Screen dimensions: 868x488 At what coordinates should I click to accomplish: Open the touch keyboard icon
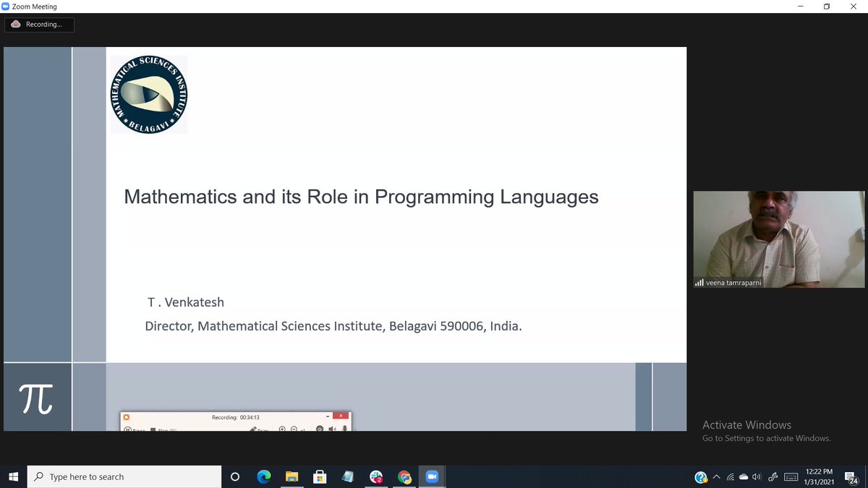click(791, 476)
